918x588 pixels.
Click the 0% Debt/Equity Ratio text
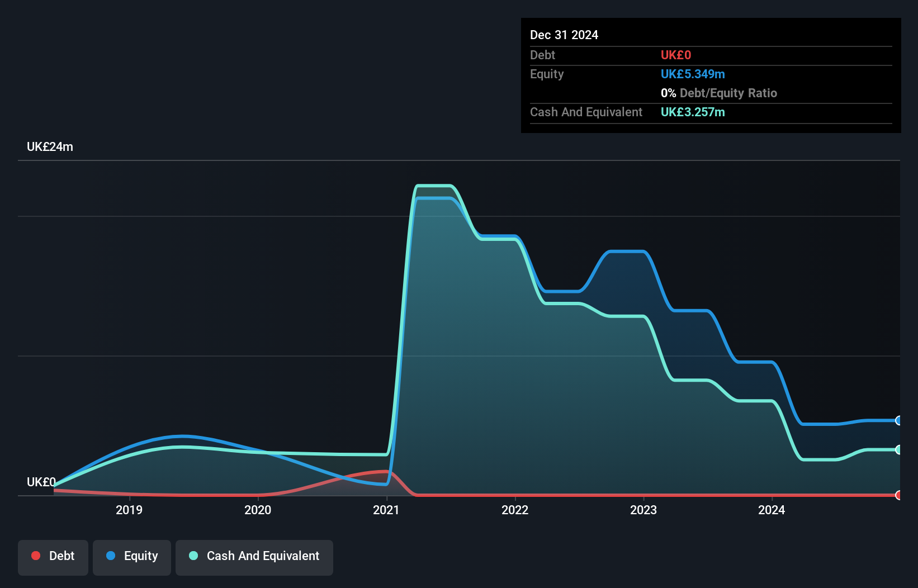coord(719,93)
